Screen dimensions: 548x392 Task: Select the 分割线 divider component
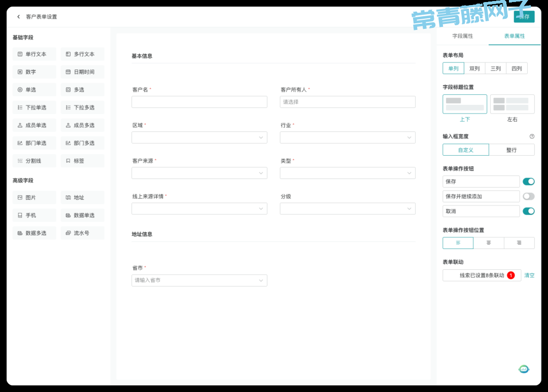pos(35,161)
